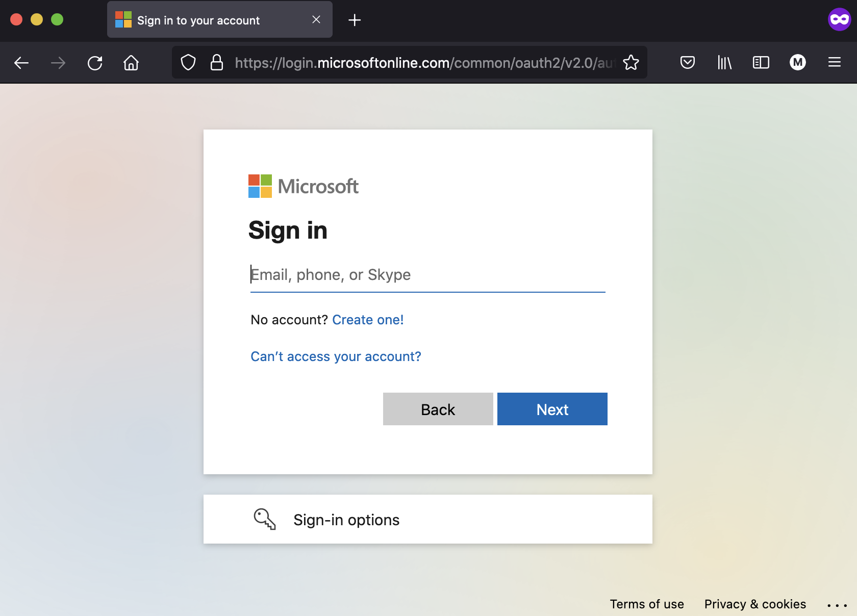Focus the Email, phone, or Skype field
Screen dimensions: 857x616
(427, 275)
